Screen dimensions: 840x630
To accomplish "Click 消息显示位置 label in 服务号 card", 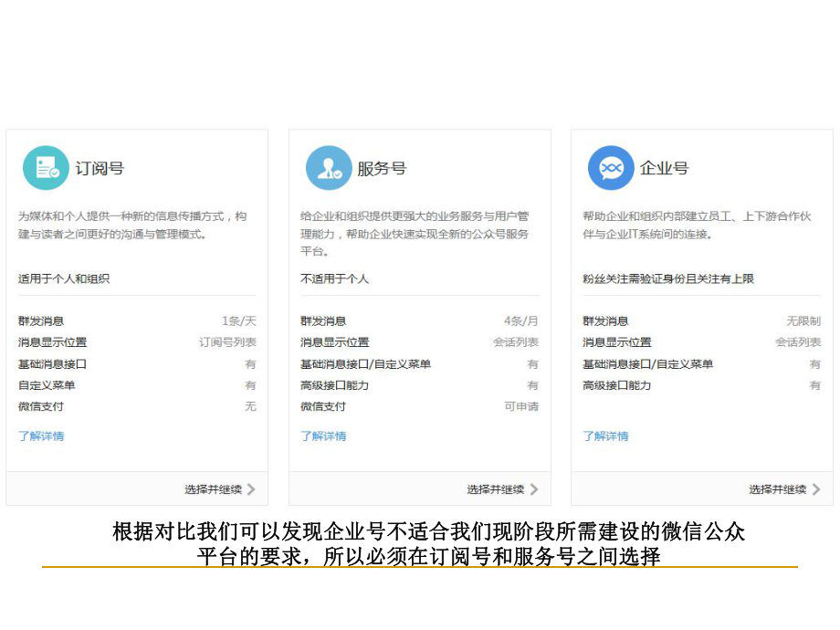I will click(x=335, y=341).
